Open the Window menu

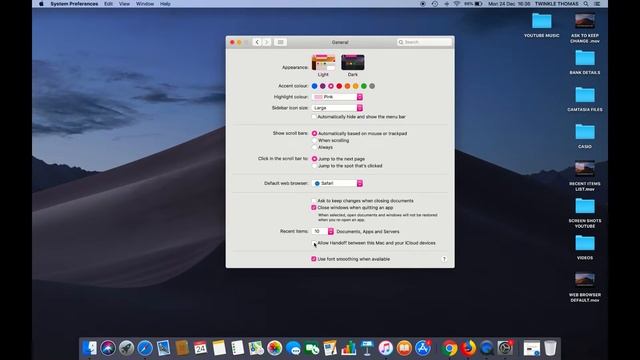(145, 4)
